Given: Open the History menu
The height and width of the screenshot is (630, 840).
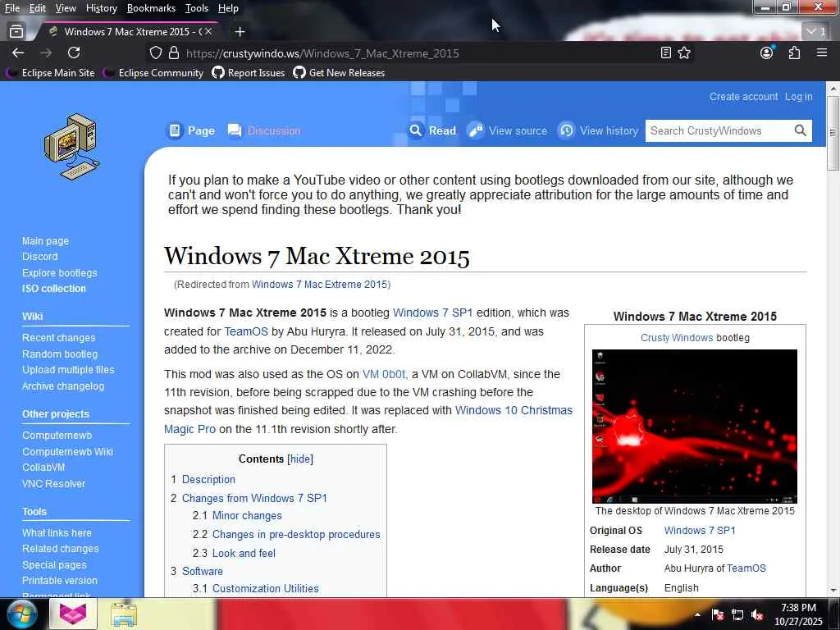Looking at the screenshot, I should 101,8.
